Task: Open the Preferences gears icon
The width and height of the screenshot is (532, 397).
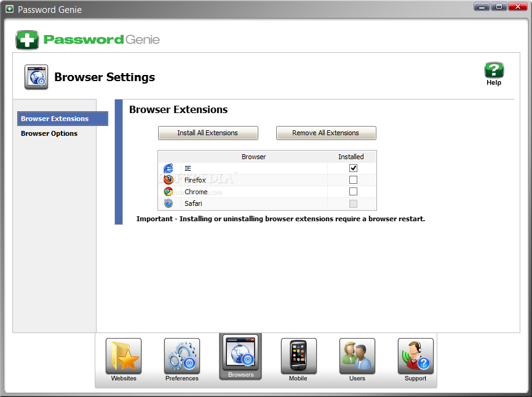Action: point(182,356)
